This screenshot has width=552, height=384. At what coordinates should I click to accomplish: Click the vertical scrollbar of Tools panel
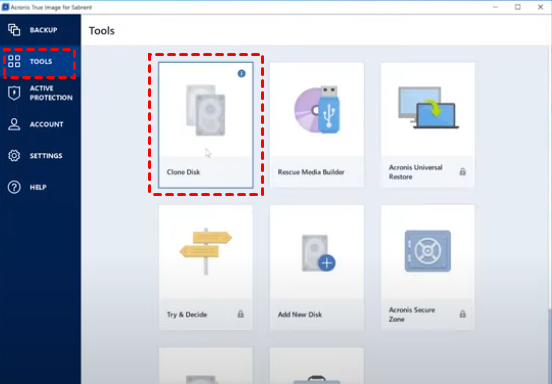(550, 346)
